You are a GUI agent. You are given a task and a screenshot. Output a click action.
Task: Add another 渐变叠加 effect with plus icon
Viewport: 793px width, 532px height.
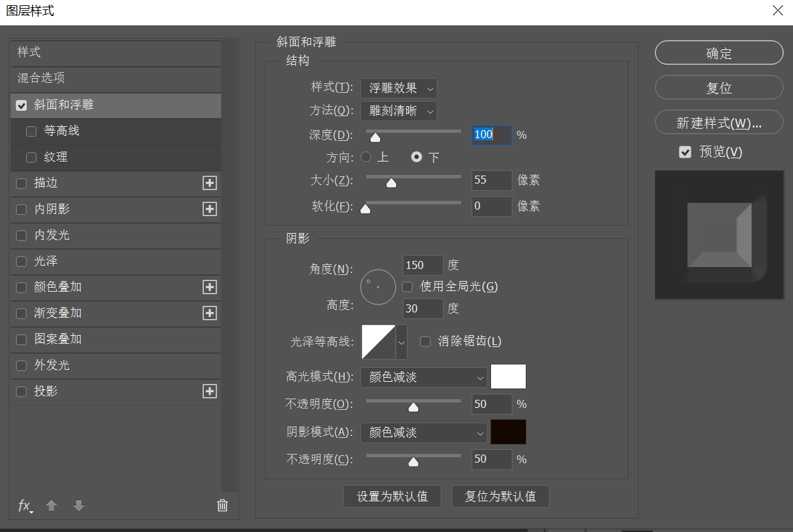(x=209, y=313)
